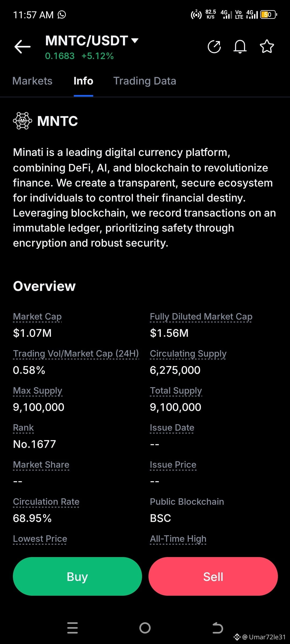The width and height of the screenshot is (290, 644).
Task: Tap the back arrow icon
Action: [x=23, y=47]
